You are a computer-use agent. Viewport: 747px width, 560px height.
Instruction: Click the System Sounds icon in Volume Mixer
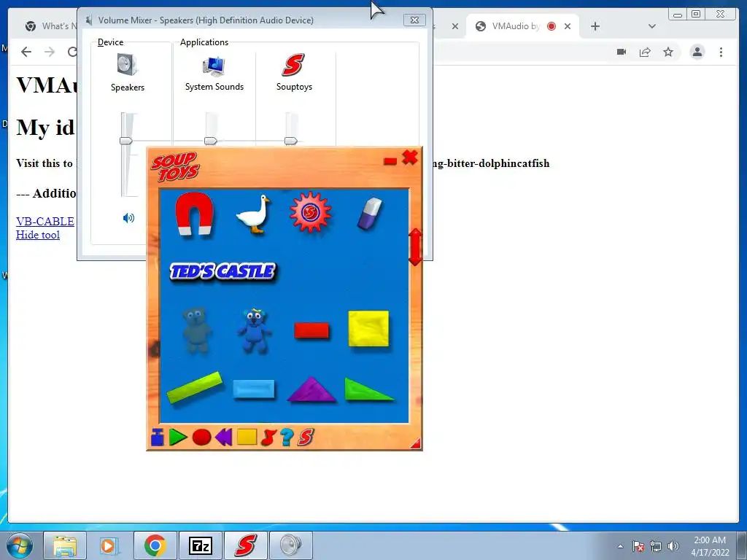coord(214,66)
